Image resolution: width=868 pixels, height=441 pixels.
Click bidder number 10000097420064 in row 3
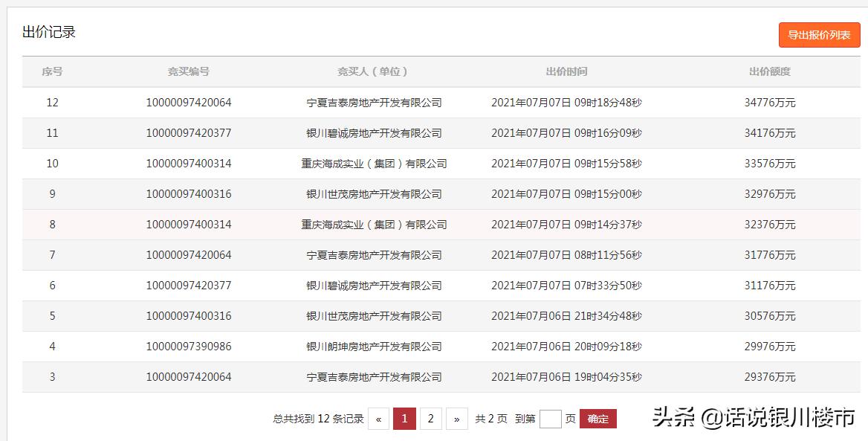(x=189, y=377)
